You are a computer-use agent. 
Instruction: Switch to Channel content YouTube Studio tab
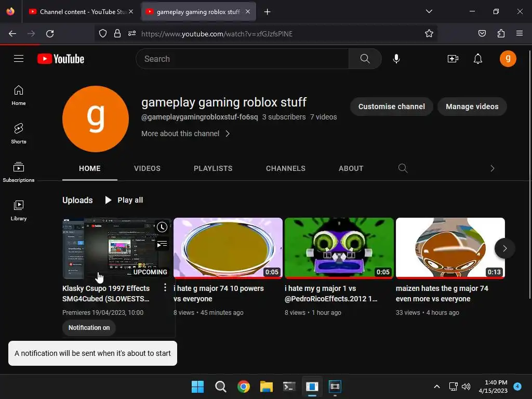tap(82, 11)
